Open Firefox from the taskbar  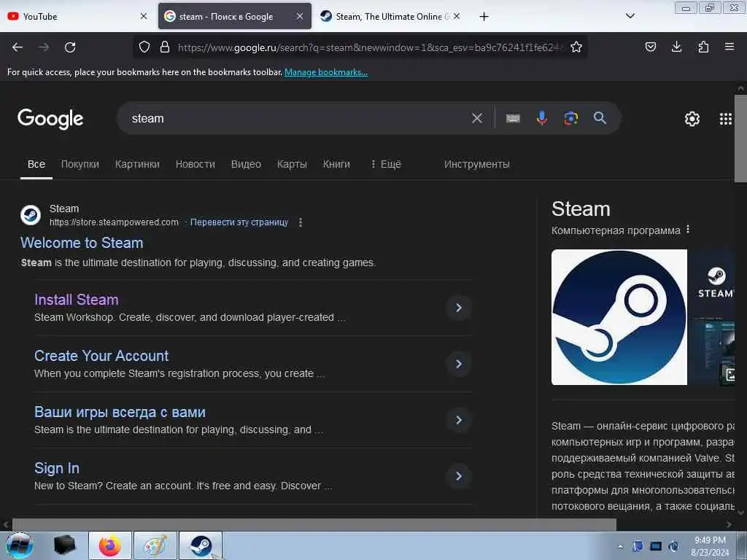[109, 545]
